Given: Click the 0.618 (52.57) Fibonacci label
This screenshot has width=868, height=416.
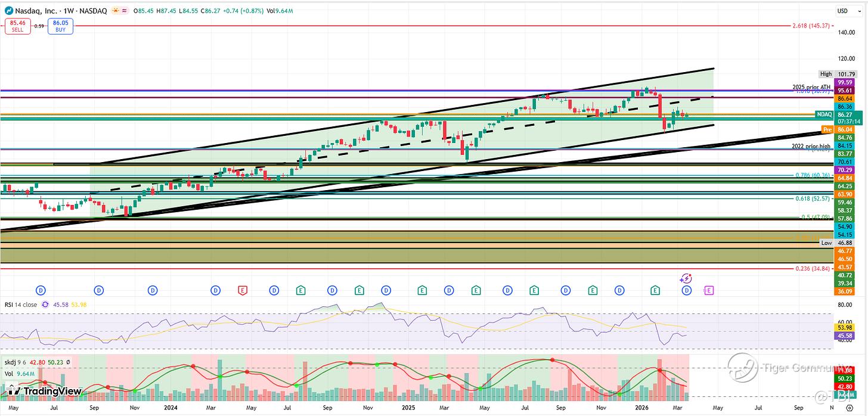Looking at the screenshot, I should [813, 198].
